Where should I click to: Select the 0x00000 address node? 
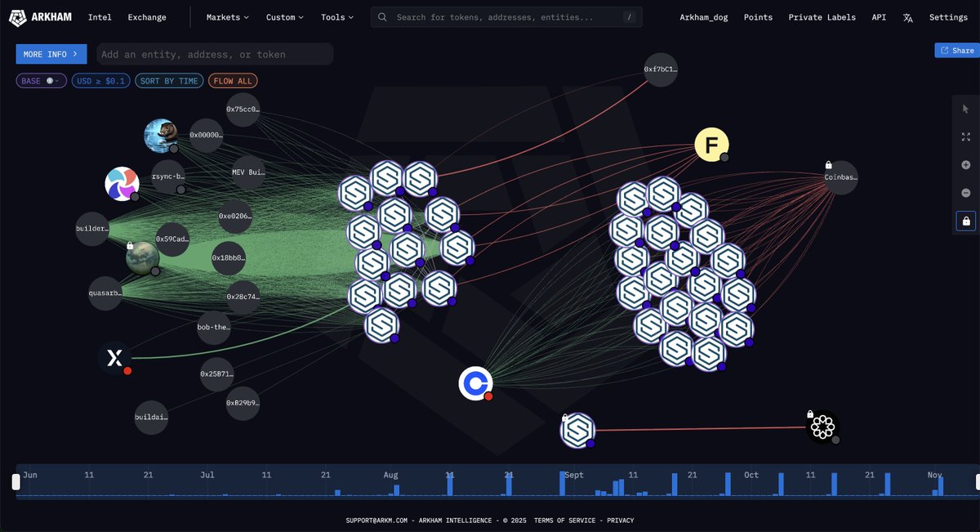206,136
